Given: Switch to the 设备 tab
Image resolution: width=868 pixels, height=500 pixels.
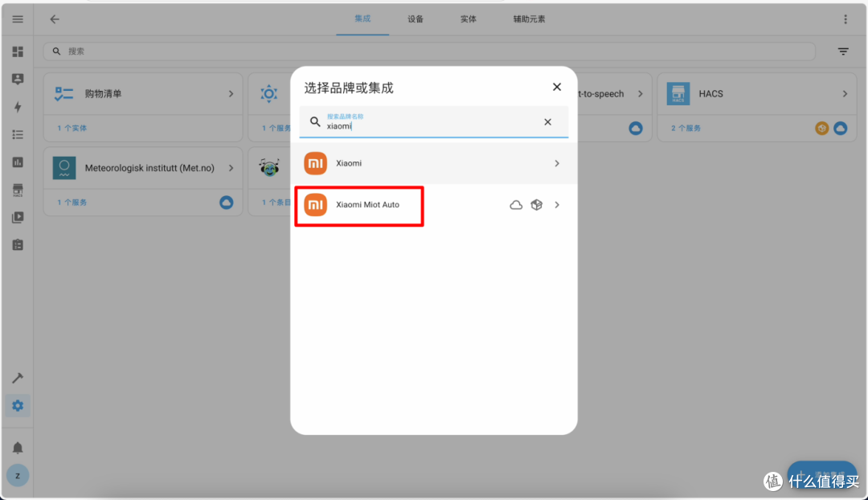Looking at the screenshot, I should tap(416, 18).
